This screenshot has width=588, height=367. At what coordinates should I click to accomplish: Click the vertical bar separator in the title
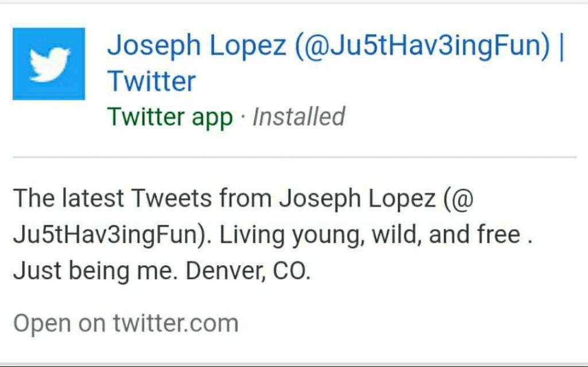coord(561,45)
